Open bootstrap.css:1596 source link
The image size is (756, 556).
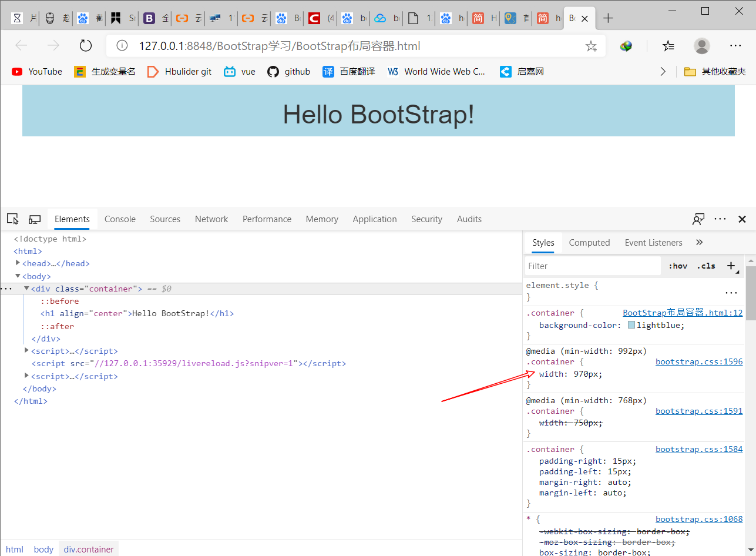[x=699, y=362]
